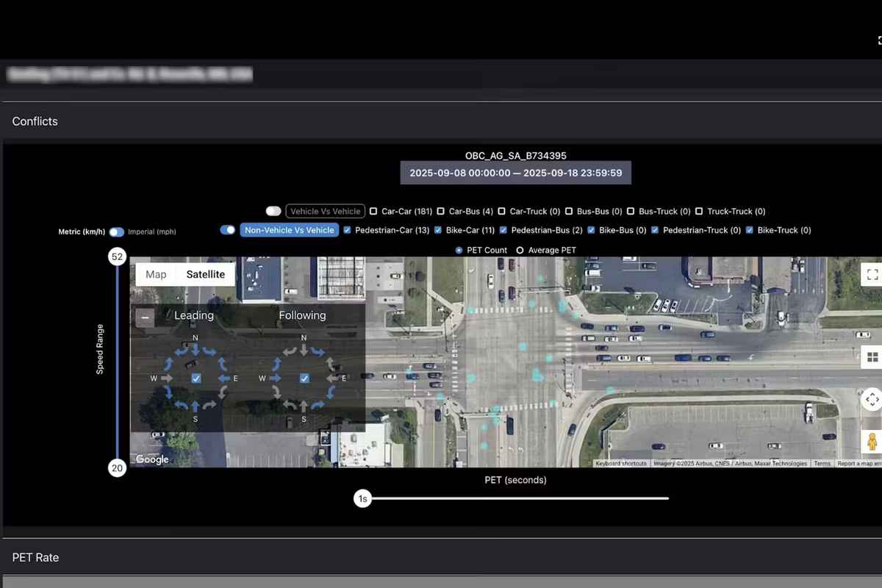882x588 pixels.
Task: Toggle Leading downward arrow below W
Action: 168,392
